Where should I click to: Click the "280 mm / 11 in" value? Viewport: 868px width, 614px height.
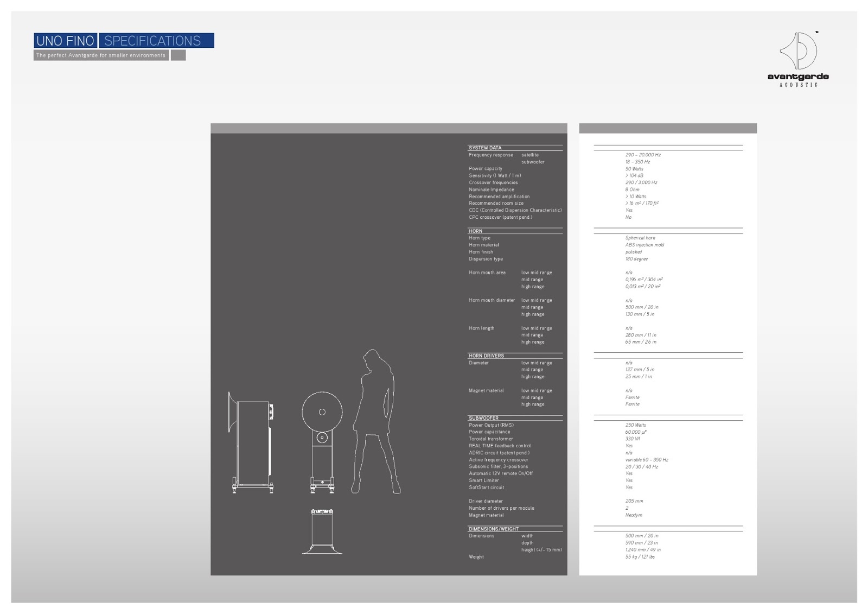tap(641, 335)
